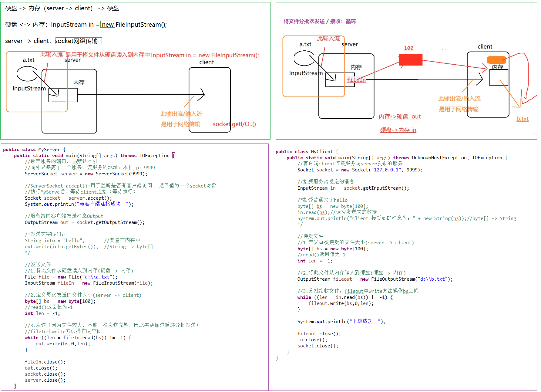Click the green-boxed 'socket网络传输' text

79,41
